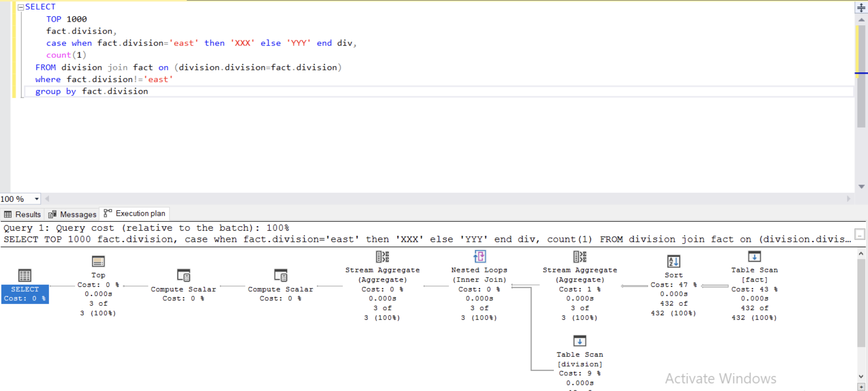The height and width of the screenshot is (391, 868).
Task: Open the 100 % zoom dropdown
Action: click(x=37, y=199)
